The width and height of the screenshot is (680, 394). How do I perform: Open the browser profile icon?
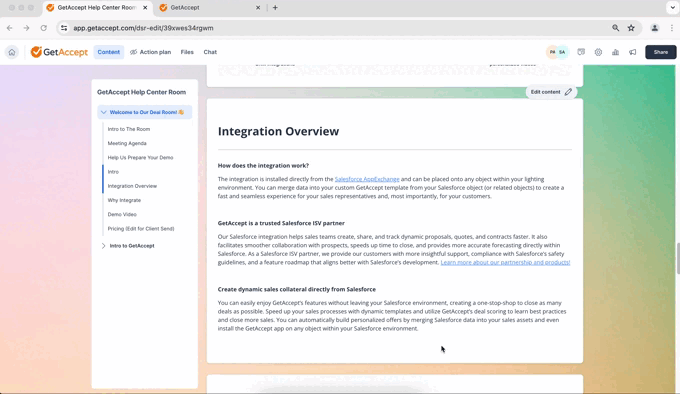point(654,28)
